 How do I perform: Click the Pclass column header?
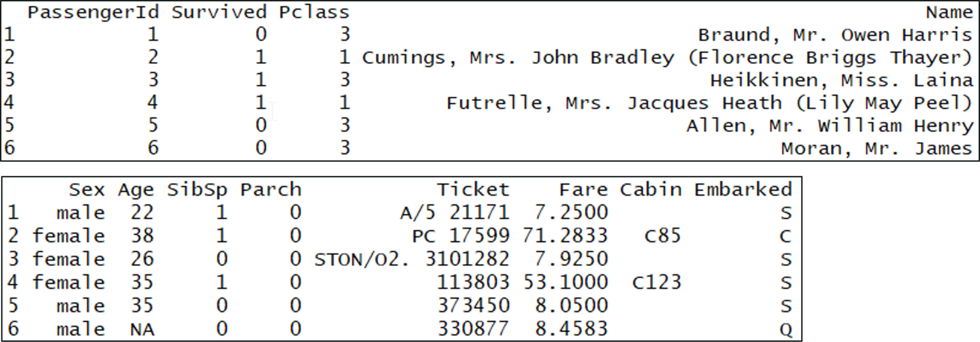click(x=314, y=12)
